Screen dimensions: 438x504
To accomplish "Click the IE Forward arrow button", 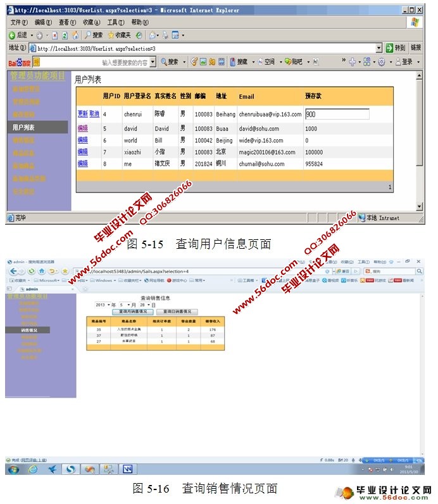I will click(39, 35).
